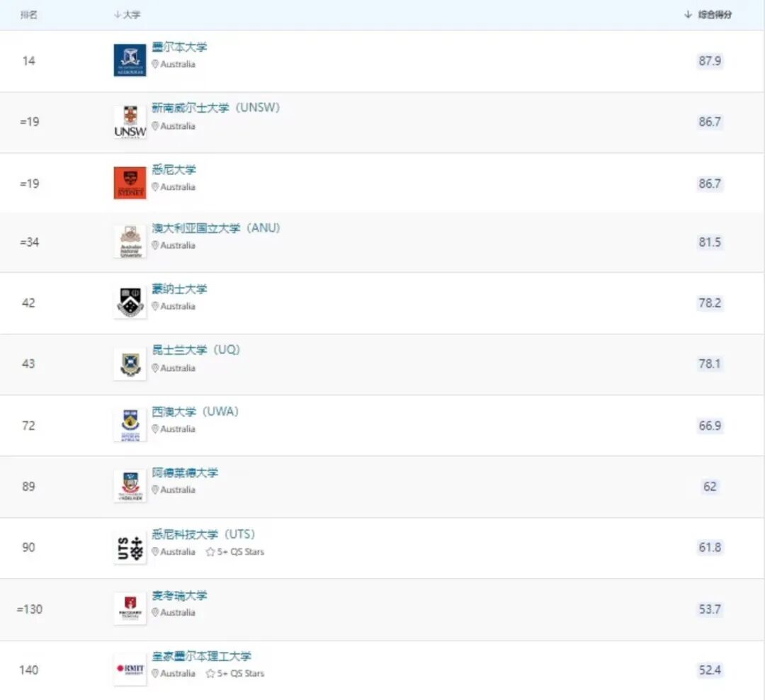The image size is (765, 700).
Task: Click the UTS logo
Action: click(130, 548)
